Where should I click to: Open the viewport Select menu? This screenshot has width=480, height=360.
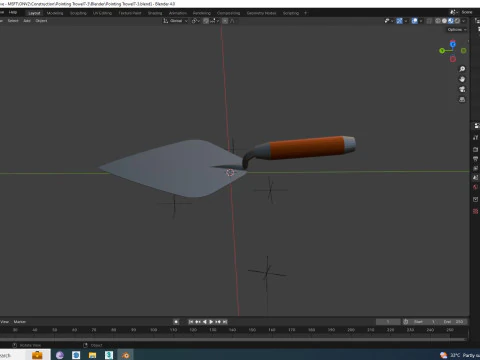point(13,21)
